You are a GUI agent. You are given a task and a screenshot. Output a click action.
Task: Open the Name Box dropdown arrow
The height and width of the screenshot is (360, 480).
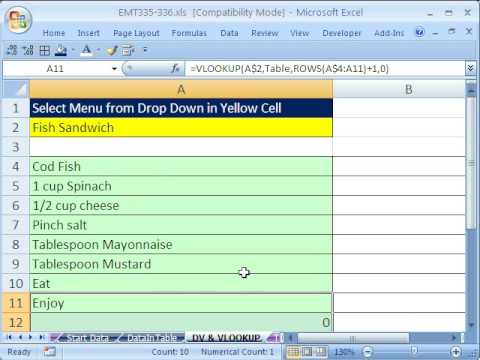point(114,69)
